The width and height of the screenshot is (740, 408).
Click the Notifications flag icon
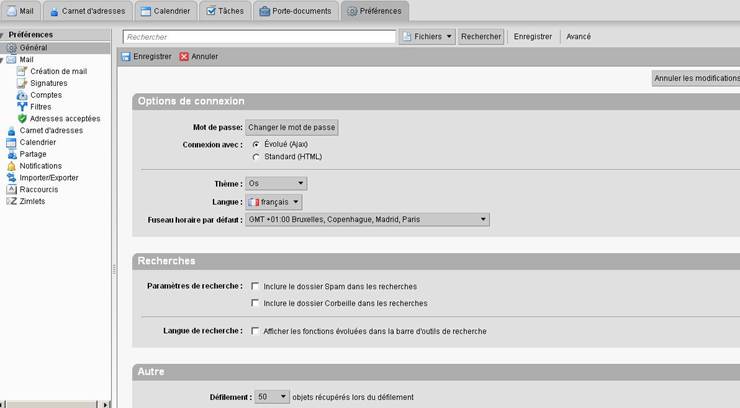click(x=12, y=166)
